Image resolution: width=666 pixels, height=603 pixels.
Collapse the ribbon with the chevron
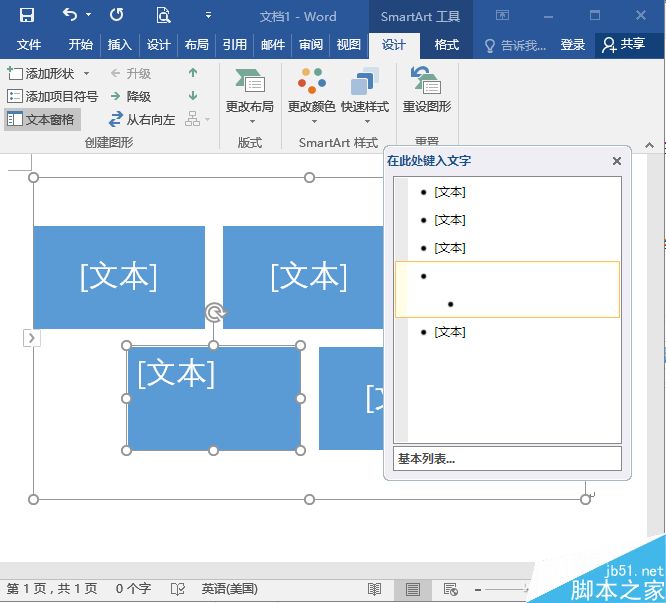tap(649, 145)
